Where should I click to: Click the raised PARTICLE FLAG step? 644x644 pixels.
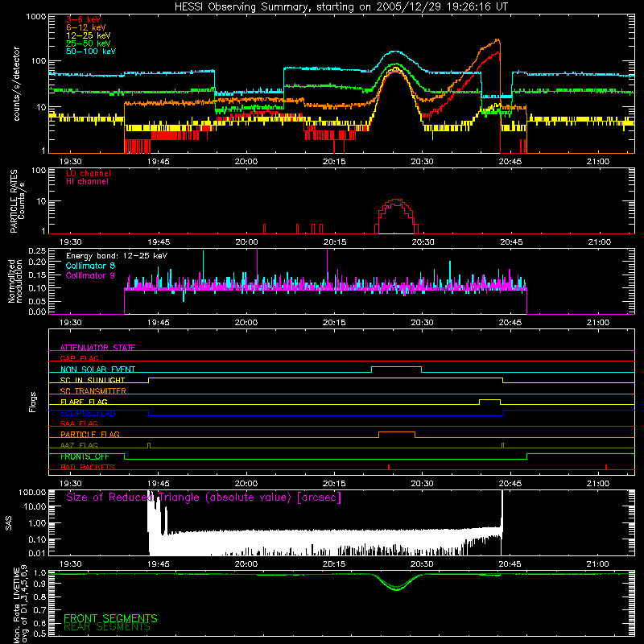coord(397,432)
